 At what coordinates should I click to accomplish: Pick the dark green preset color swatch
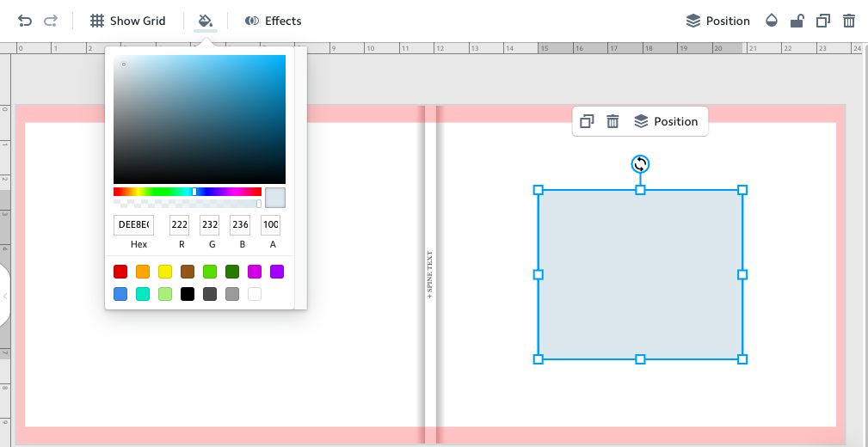pyautogui.click(x=232, y=272)
